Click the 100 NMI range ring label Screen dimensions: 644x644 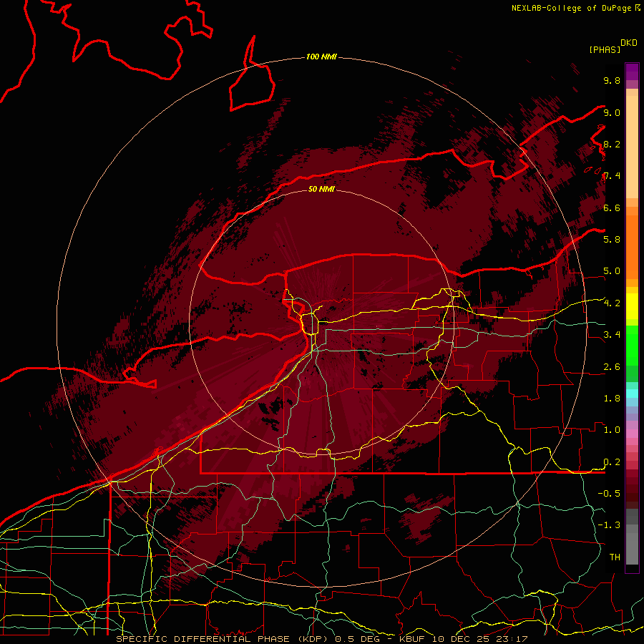(x=321, y=57)
